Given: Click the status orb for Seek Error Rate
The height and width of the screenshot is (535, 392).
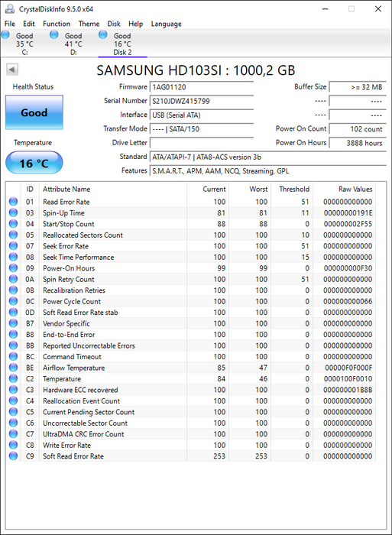Looking at the screenshot, I should click(x=13, y=246).
